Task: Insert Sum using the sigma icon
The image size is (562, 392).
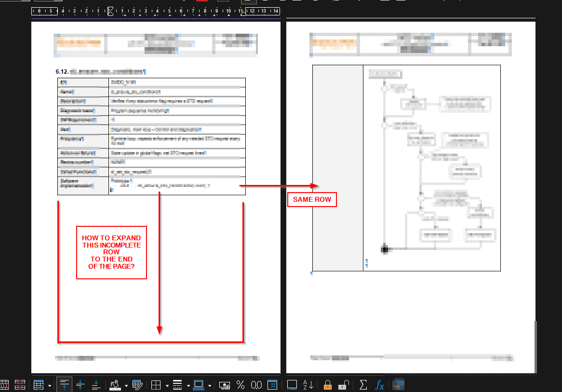Action: click(x=363, y=385)
